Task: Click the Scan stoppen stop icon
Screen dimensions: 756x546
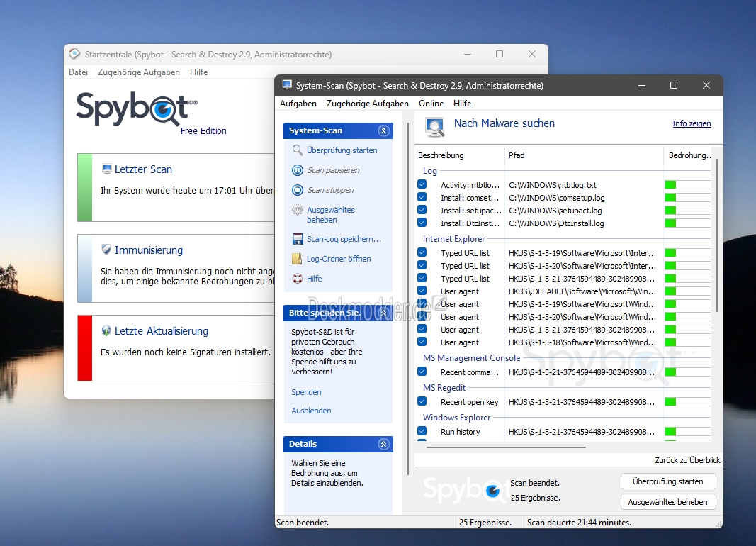Action: [x=298, y=190]
